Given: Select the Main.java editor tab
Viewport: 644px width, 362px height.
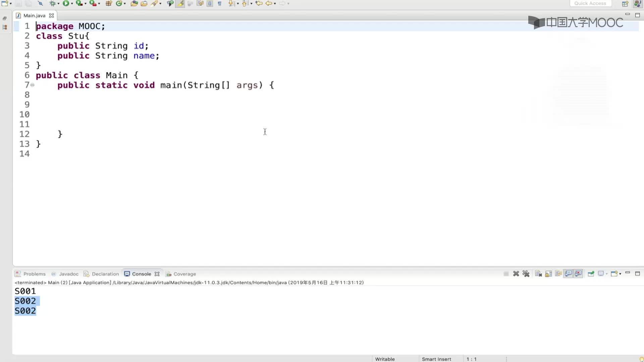Looking at the screenshot, I should [x=34, y=15].
